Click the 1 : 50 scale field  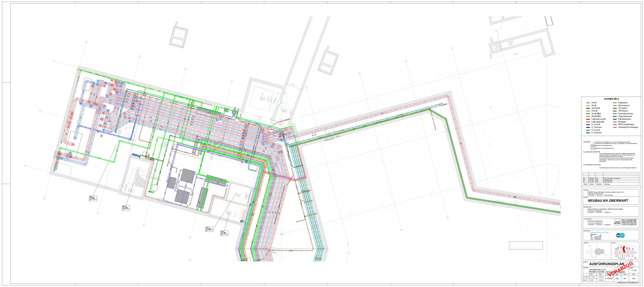coord(634,271)
